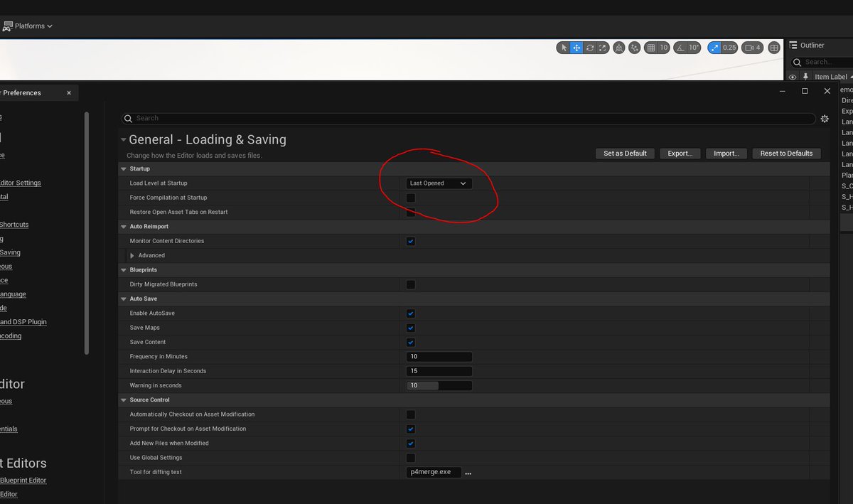Toggle scale snapping icon
Image resolution: width=853 pixels, height=504 pixels.
[714, 48]
